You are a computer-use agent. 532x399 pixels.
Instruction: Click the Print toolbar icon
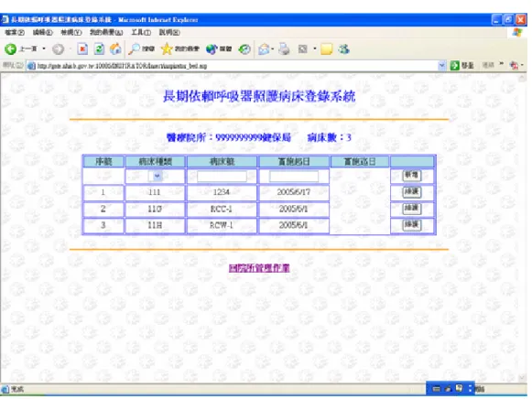284,49
